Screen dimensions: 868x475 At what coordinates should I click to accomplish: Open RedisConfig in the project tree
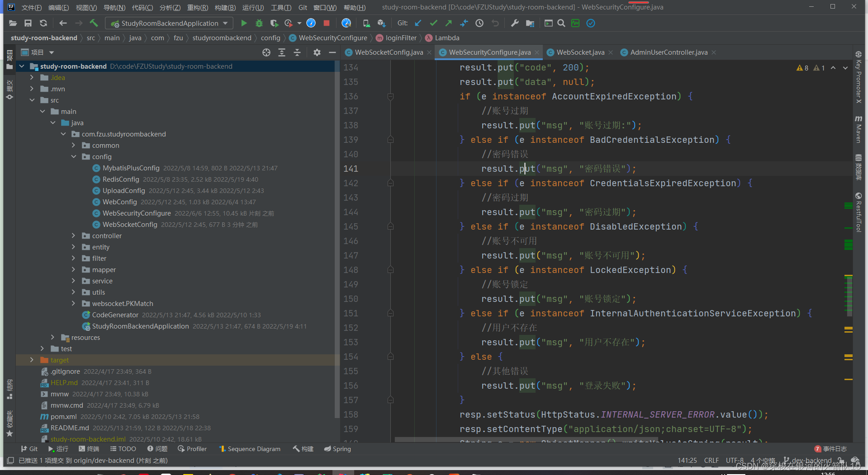(121, 179)
